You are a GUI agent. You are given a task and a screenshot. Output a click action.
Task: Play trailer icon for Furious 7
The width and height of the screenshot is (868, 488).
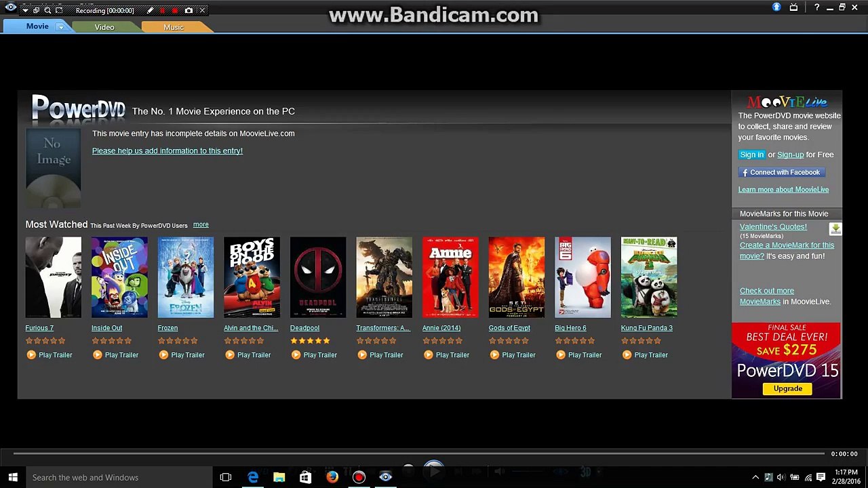pos(31,354)
